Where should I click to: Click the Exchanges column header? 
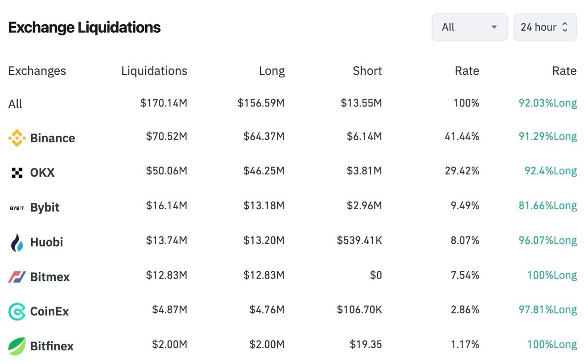click(37, 71)
